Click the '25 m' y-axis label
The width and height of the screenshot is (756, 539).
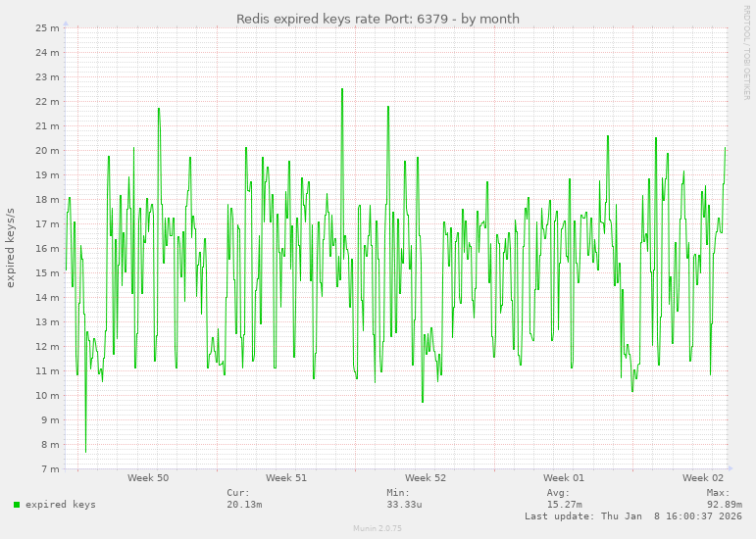47,28
